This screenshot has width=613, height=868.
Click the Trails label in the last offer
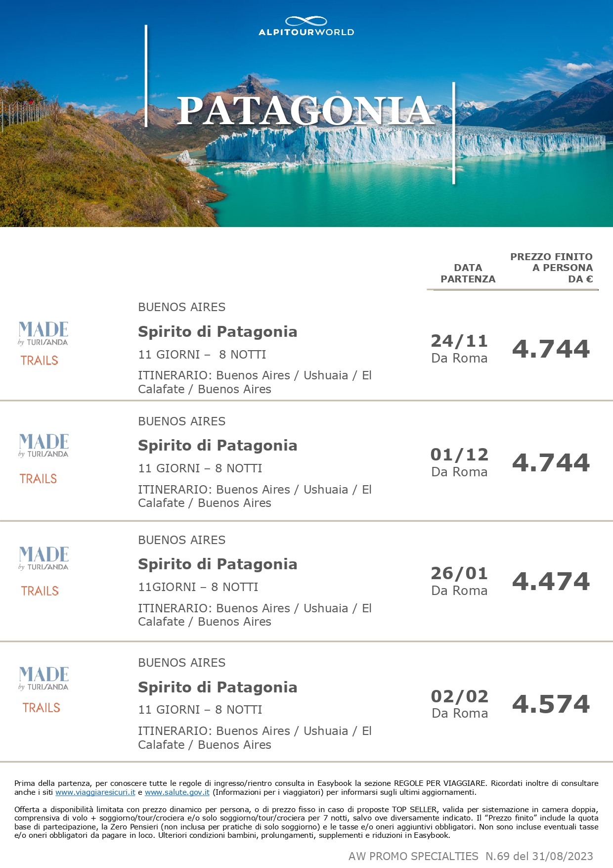point(42,708)
